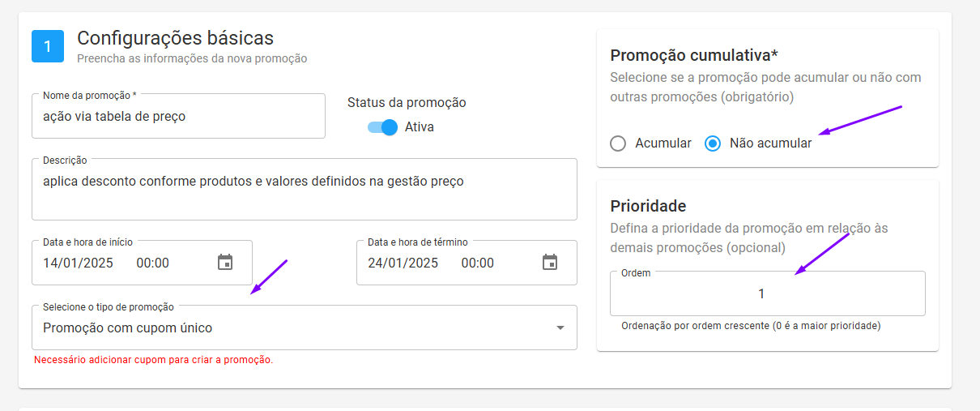Click the Ativa status label

click(x=420, y=127)
